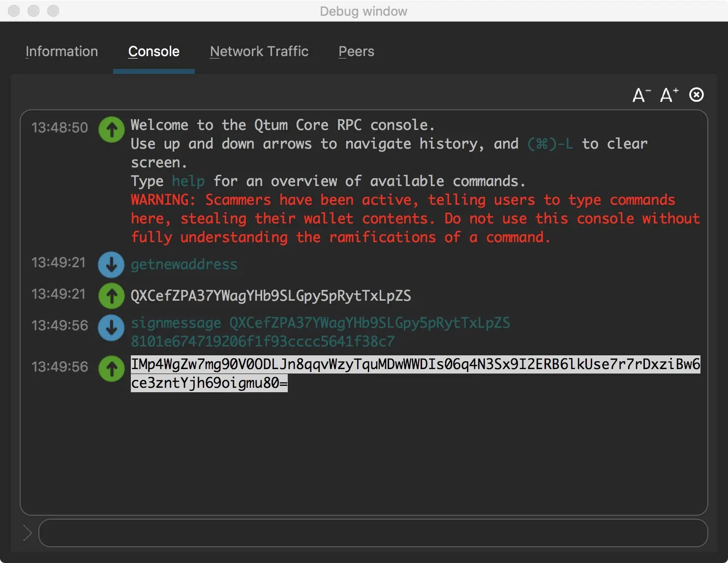This screenshot has height=563, width=728.
Task: Open the Network Traffic tab
Action: point(259,51)
